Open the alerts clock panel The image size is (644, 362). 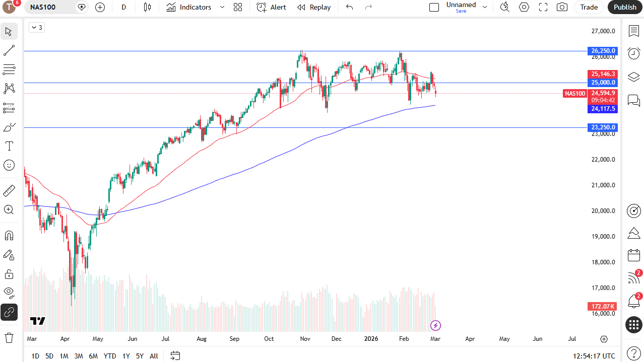pos(633,53)
